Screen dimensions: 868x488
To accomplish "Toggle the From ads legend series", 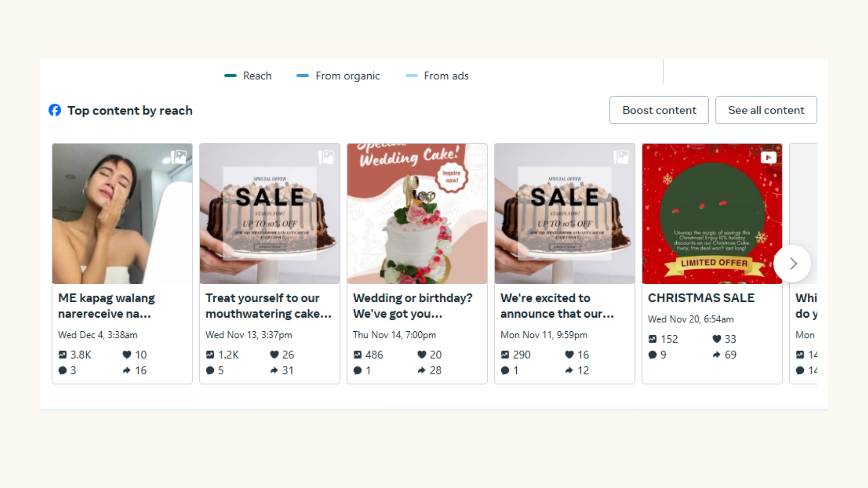I will click(437, 76).
